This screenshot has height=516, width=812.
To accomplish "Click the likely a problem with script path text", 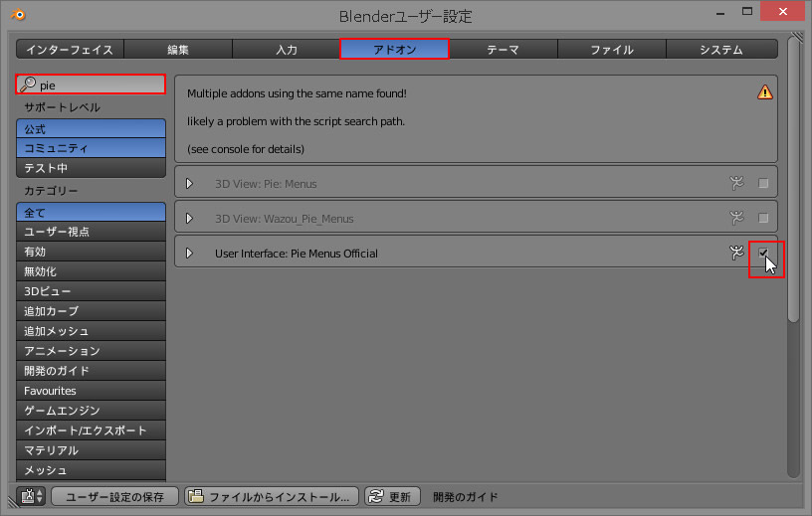I will (x=296, y=121).
